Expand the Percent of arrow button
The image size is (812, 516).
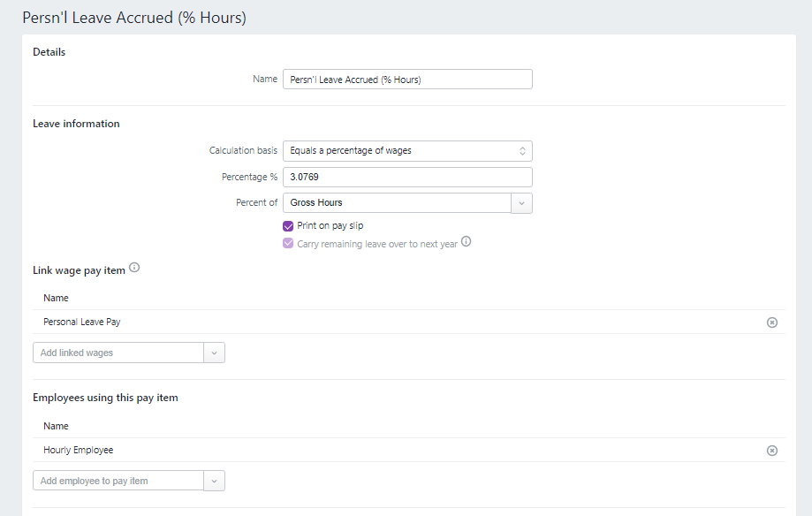(521, 203)
